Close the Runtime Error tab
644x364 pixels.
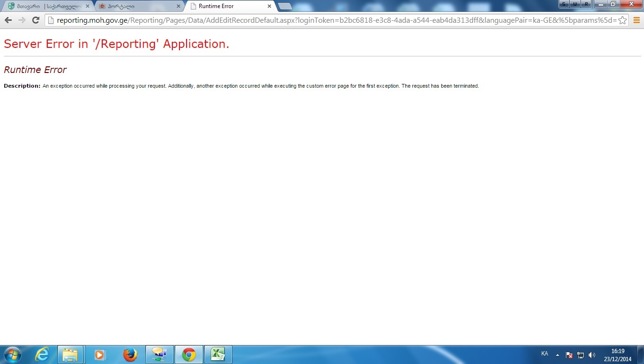[269, 6]
